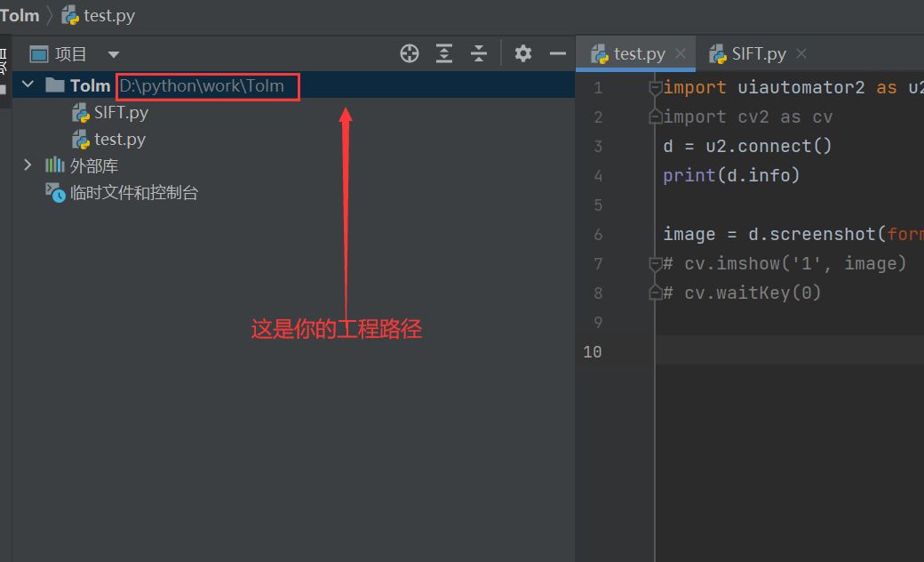Viewport: 924px width, 562px height.
Task: Collapse the Tolm project folder chevron
Action: click(28, 84)
